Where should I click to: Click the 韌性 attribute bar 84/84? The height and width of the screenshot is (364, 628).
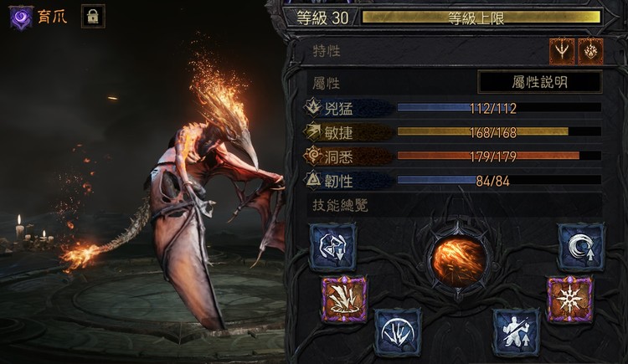(x=499, y=180)
